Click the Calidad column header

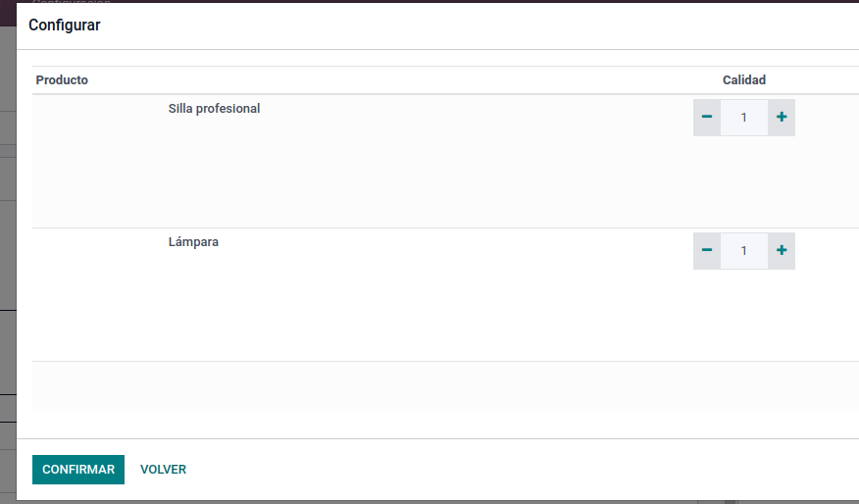pos(744,80)
